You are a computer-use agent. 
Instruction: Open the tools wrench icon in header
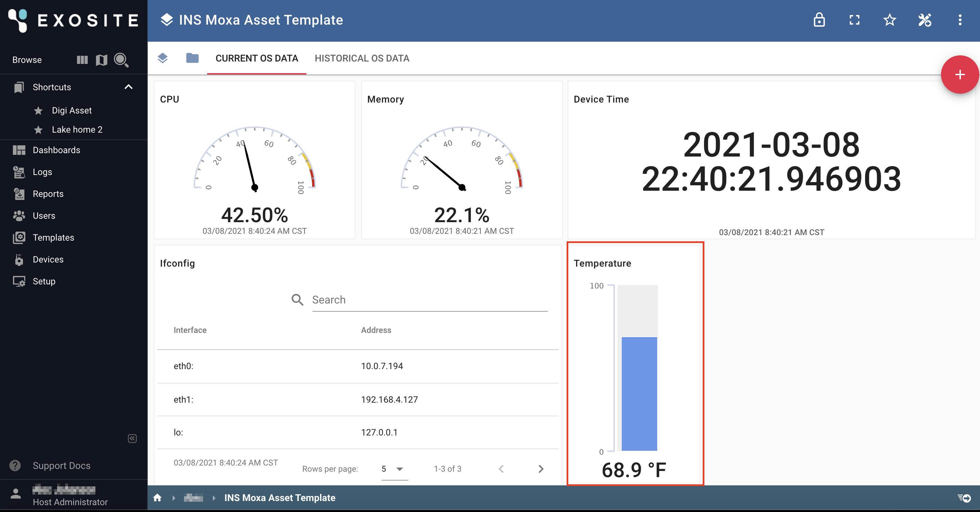925,20
